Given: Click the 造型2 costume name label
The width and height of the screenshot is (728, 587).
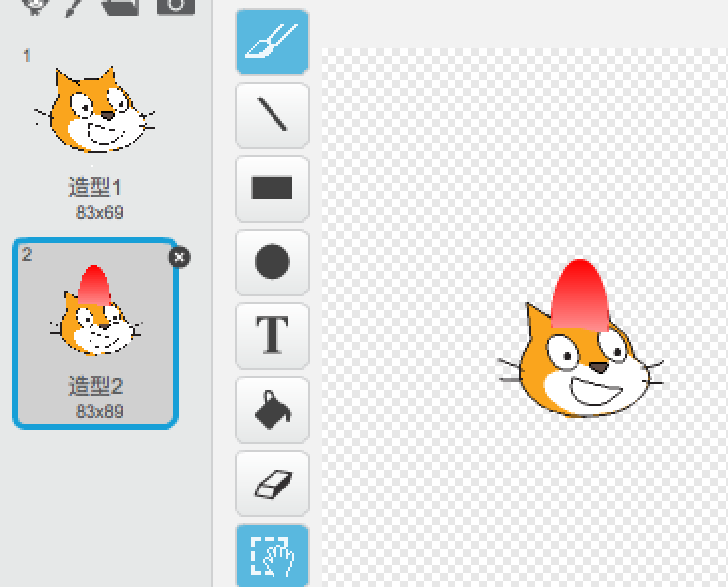Looking at the screenshot, I should coord(95,386).
